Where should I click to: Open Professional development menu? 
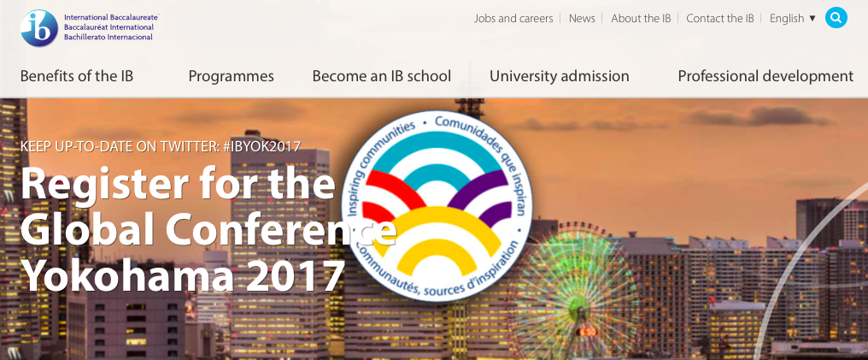click(765, 76)
